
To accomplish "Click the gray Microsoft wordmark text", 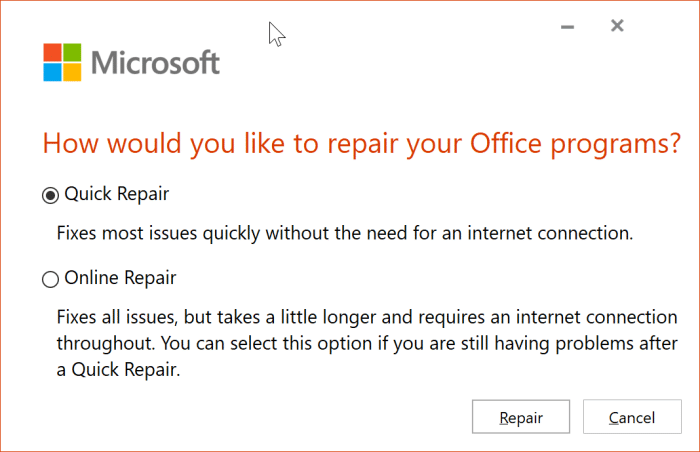I will [x=155, y=63].
